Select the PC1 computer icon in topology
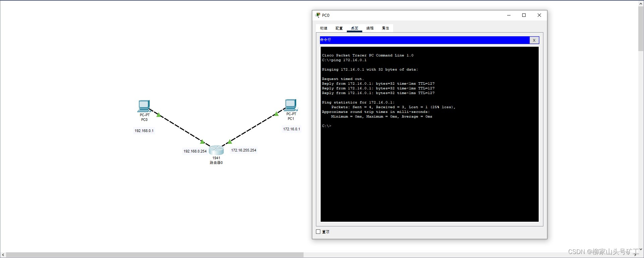 pos(291,105)
